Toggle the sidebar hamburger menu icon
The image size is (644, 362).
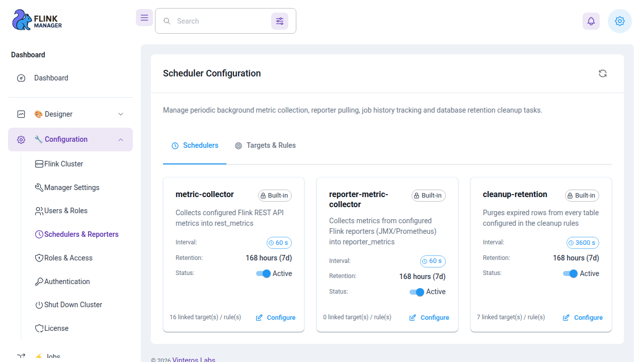tap(144, 18)
